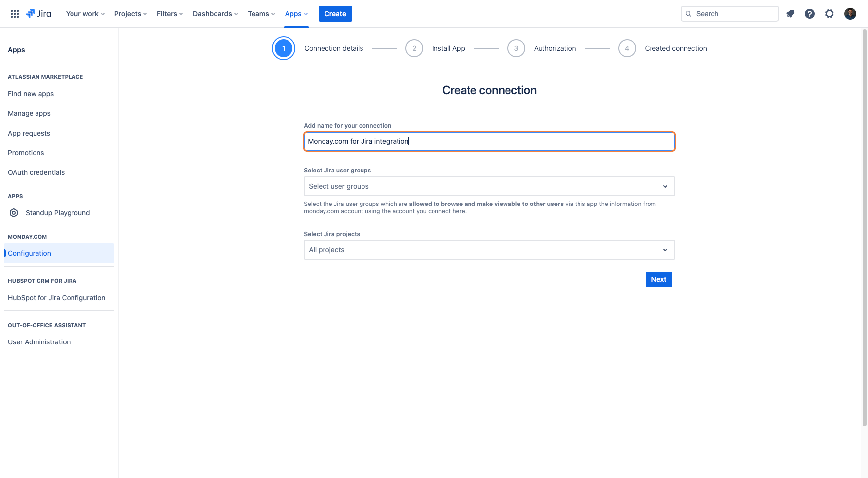Image resolution: width=868 pixels, height=478 pixels.
Task: Click Add name for your connection label
Action: (x=348, y=126)
